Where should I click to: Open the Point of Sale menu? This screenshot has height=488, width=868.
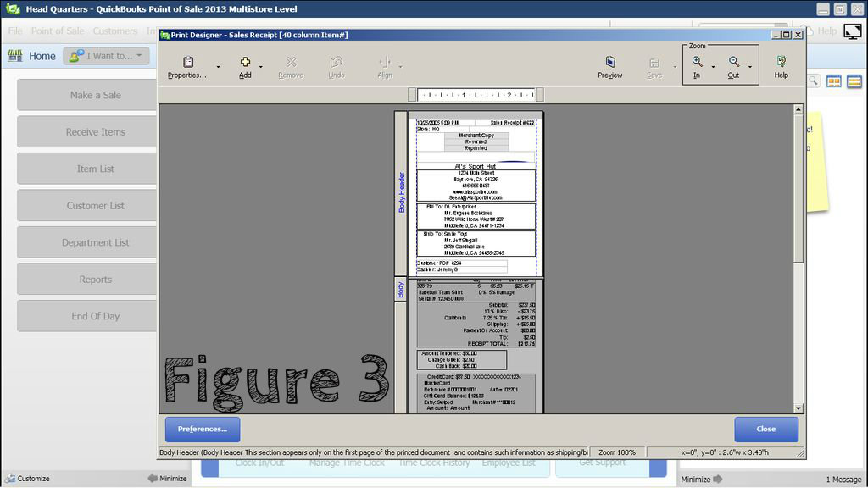tap(58, 31)
